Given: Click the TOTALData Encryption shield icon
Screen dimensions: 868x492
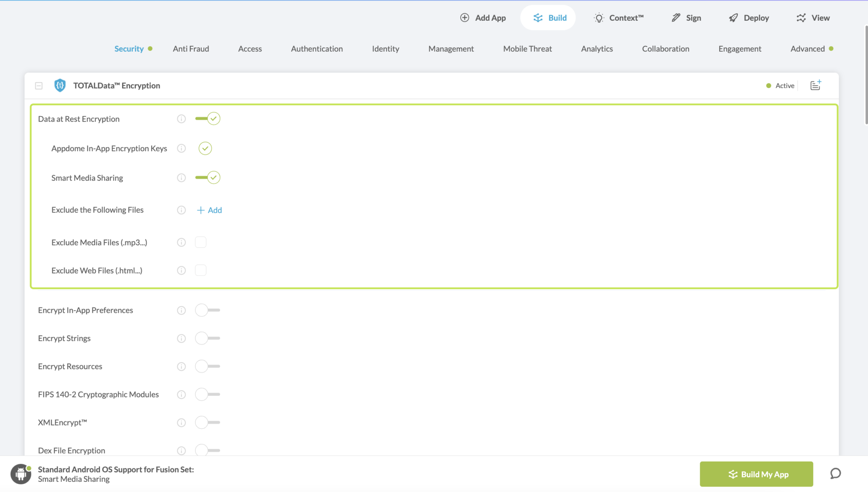Looking at the screenshot, I should (x=60, y=86).
